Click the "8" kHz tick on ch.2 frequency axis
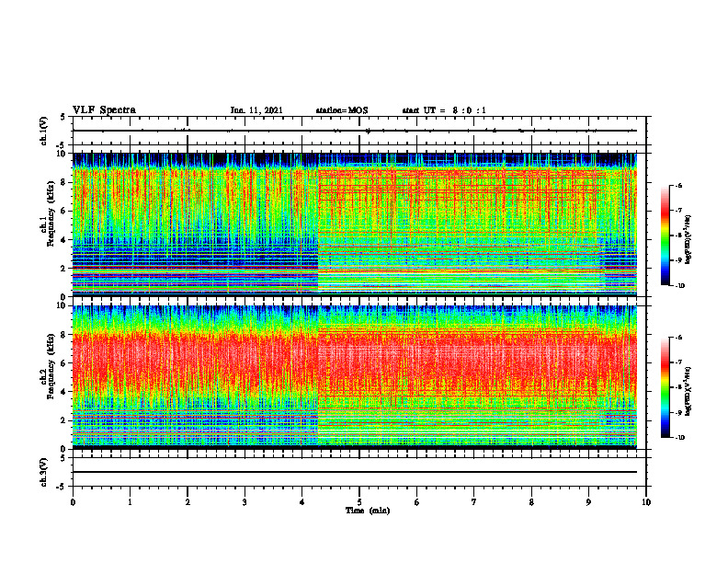The height and width of the screenshot is (563, 728). pos(63,335)
